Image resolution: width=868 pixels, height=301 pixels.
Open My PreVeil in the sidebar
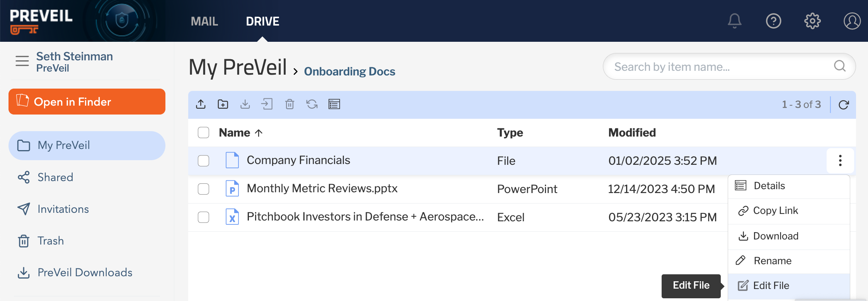[x=87, y=145]
